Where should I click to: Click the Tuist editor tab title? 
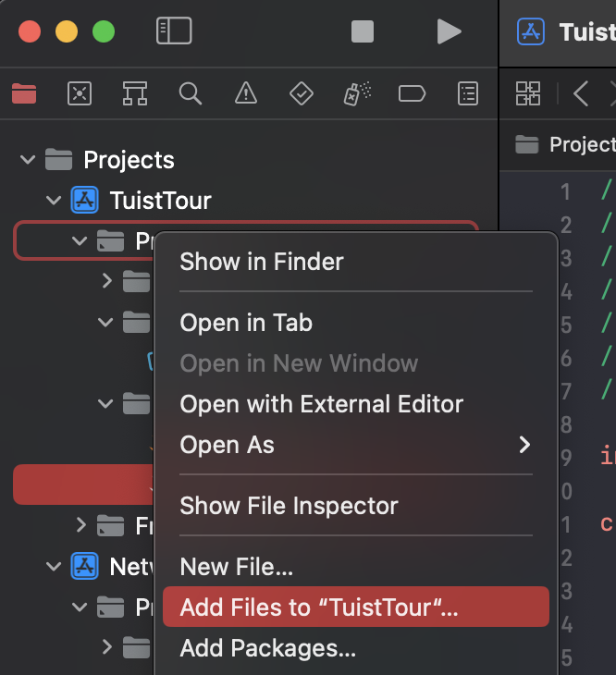(x=587, y=31)
